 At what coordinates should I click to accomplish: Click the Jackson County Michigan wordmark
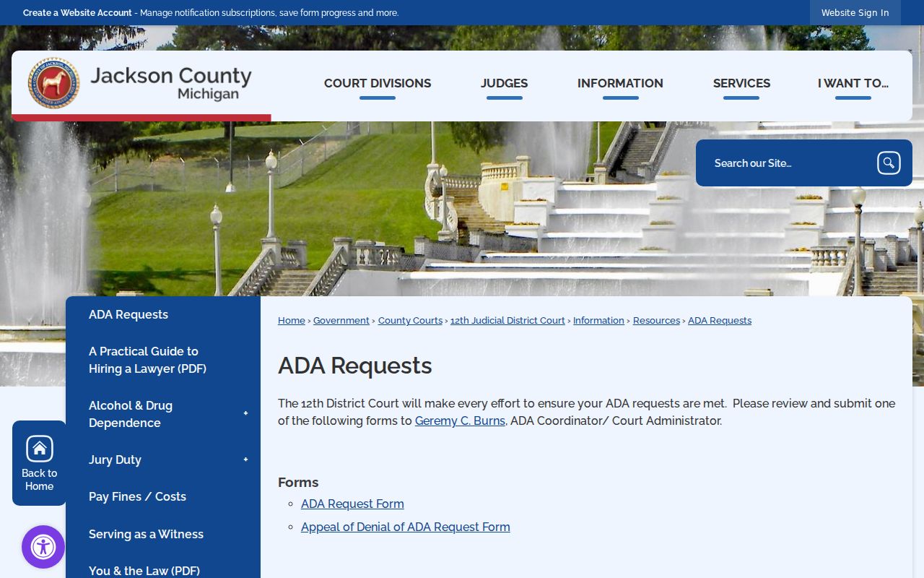point(171,83)
